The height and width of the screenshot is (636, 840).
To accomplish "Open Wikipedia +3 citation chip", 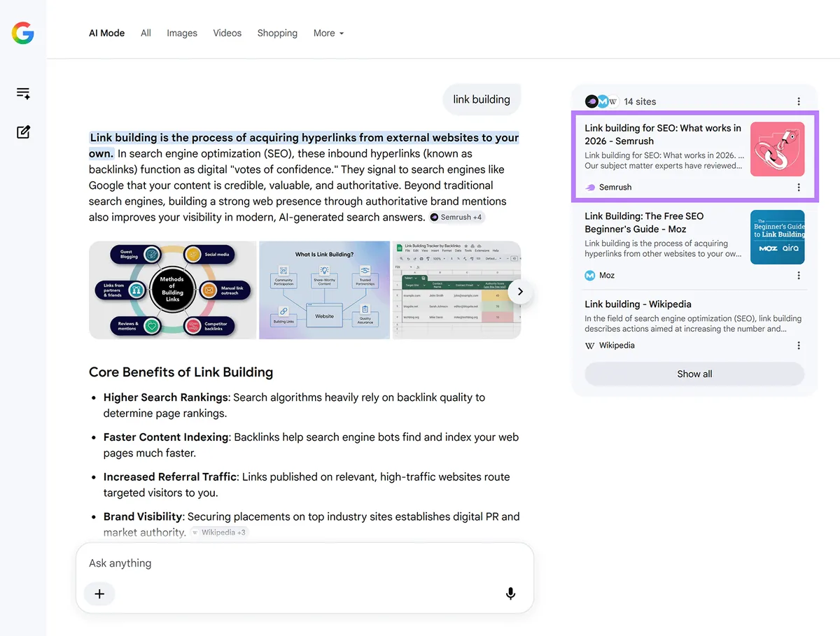I will pos(219,532).
